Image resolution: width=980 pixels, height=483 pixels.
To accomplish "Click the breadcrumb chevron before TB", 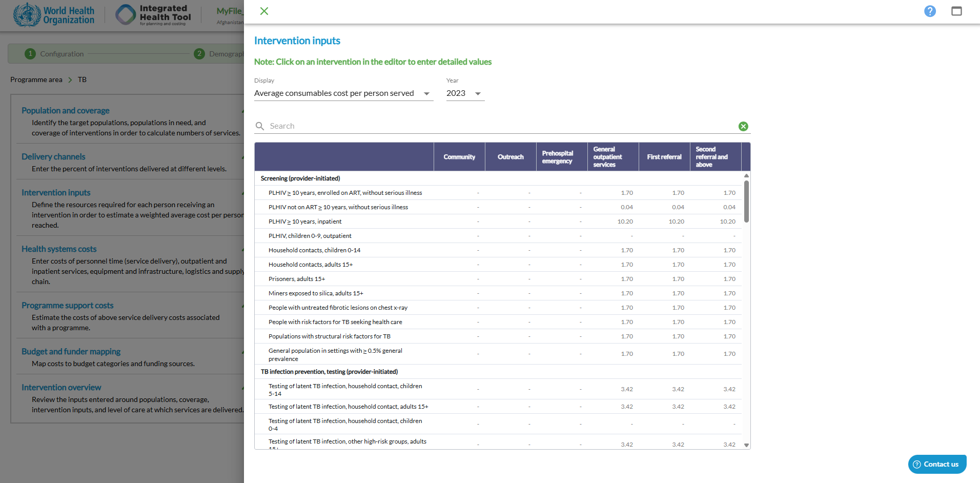I will pyautogui.click(x=70, y=80).
